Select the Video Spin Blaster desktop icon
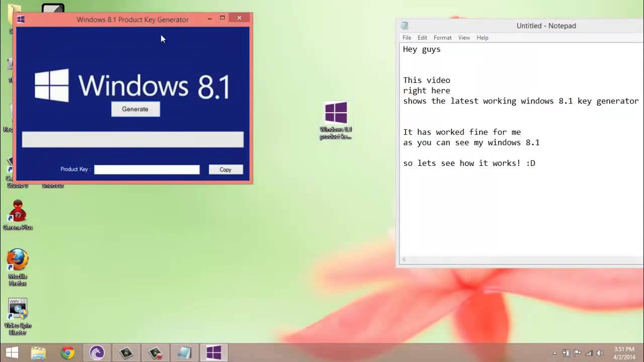Screen dimensions: 644x362 pos(18,317)
